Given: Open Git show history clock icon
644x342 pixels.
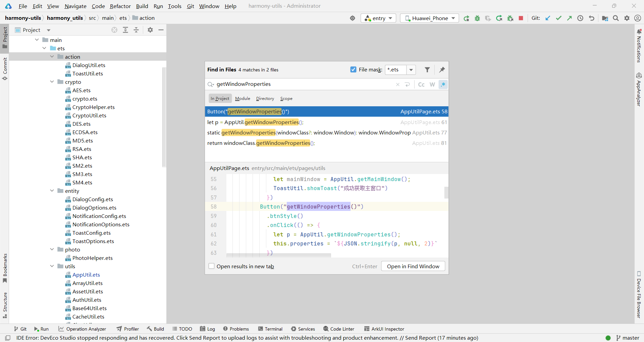Looking at the screenshot, I should (580, 18).
